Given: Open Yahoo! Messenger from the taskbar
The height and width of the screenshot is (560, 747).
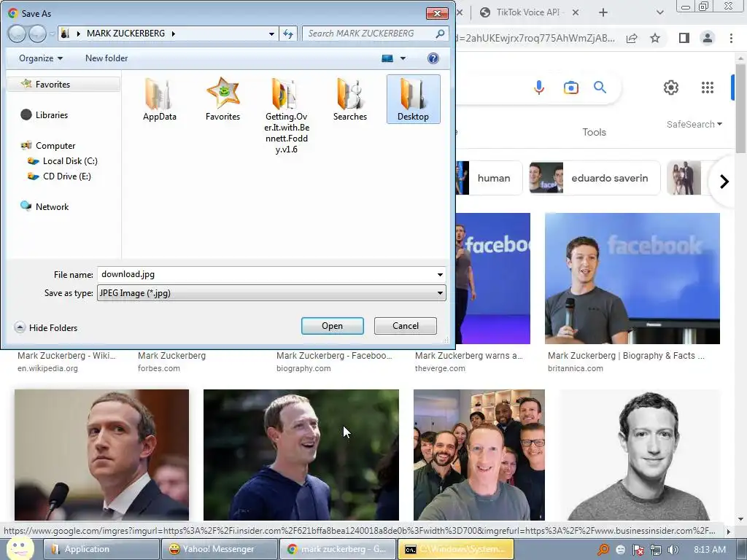Looking at the screenshot, I should click(219, 549).
